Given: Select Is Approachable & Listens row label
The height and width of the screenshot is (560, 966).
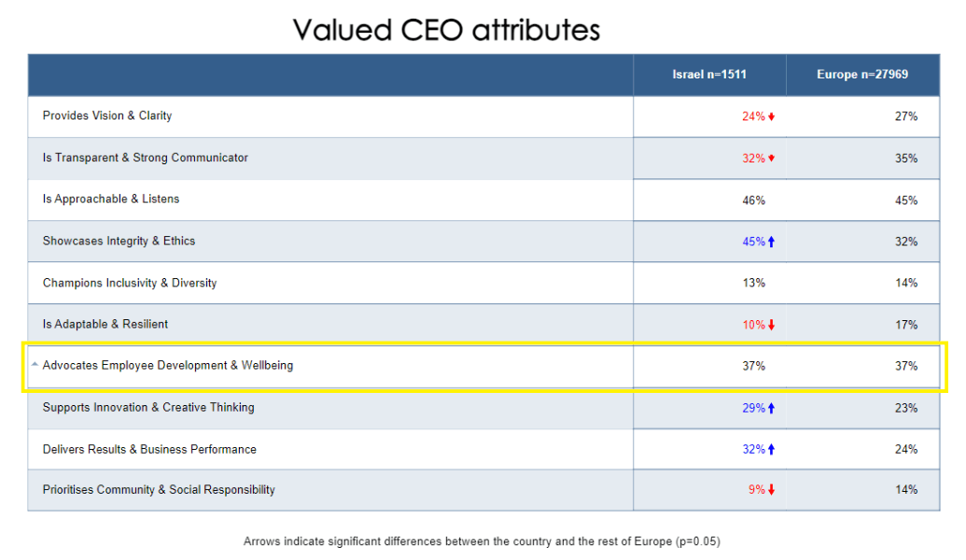Looking at the screenshot, I should tap(111, 199).
